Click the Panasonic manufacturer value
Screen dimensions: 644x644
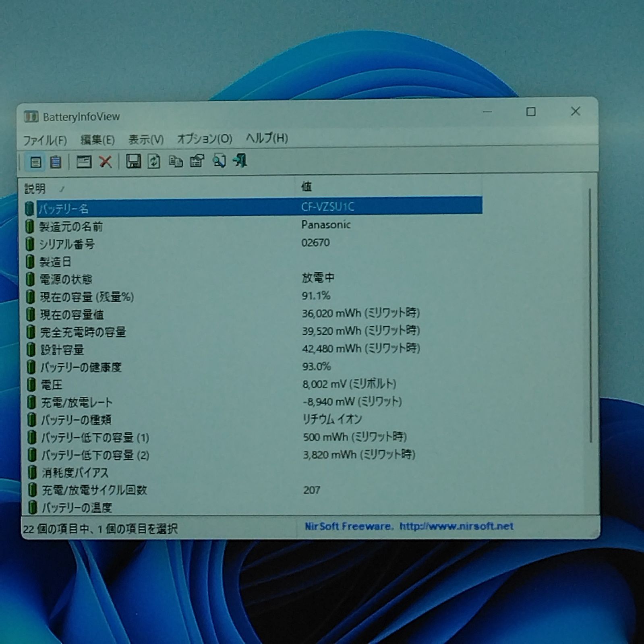point(326,225)
